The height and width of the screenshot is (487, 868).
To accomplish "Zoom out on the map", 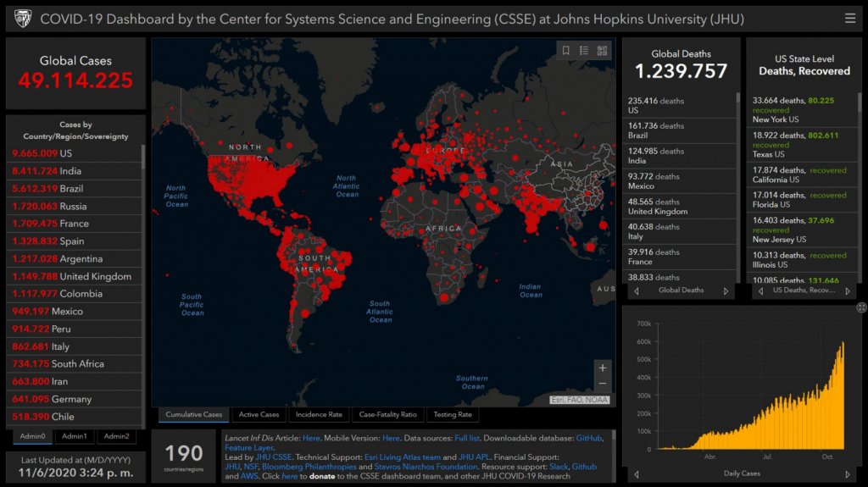I will click(603, 384).
